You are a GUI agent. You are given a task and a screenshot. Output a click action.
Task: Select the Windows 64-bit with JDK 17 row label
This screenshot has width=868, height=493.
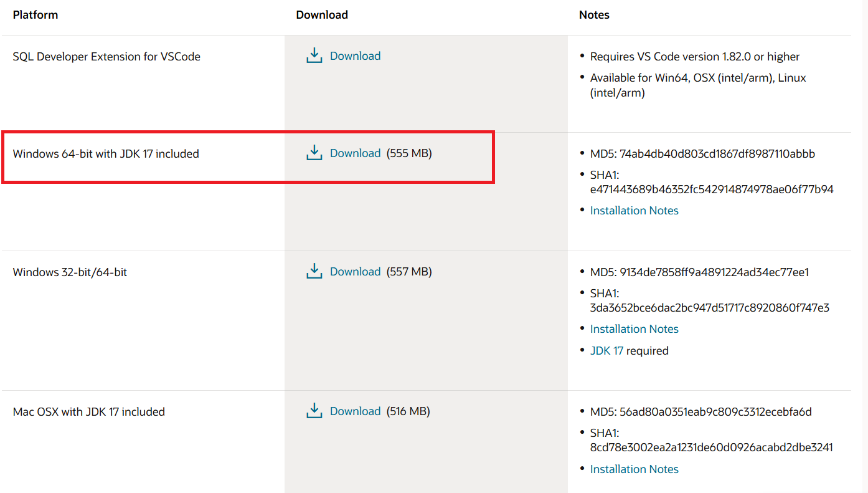[106, 153]
